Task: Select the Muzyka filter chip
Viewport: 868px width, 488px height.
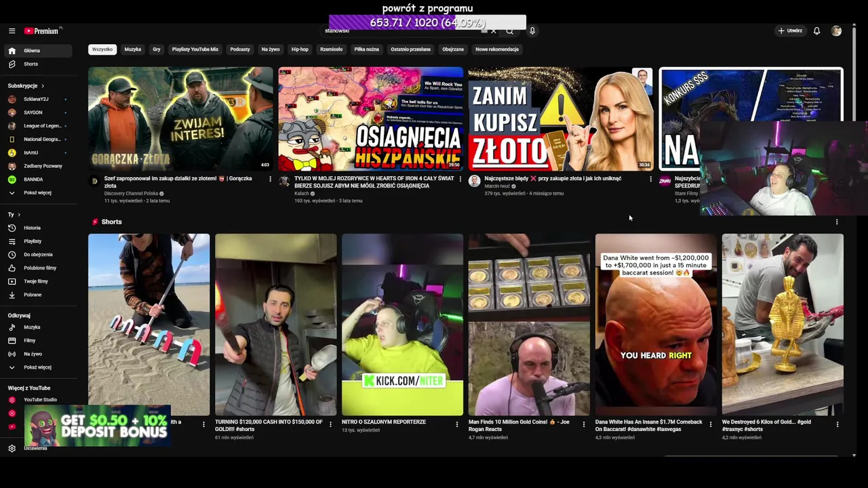Action: pyautogui.click(x=133, y=49)
